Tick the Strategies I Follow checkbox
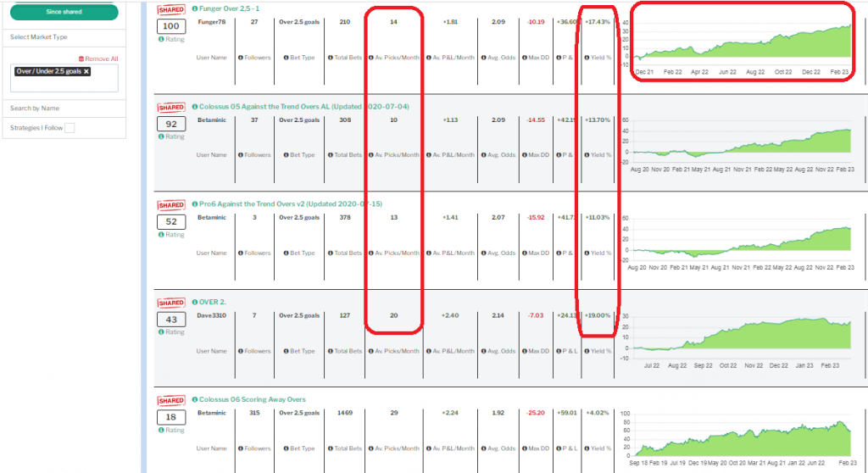 pyautogui.click(x=70, y=128)
